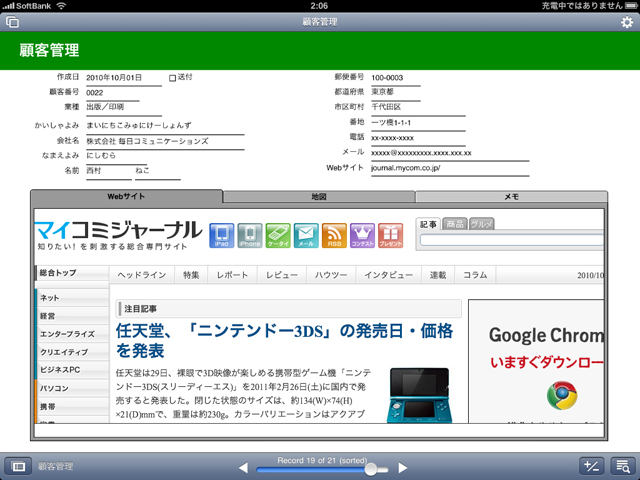Tap the web page search input field
The image size is (640, 480).
(x=511, y=240)
